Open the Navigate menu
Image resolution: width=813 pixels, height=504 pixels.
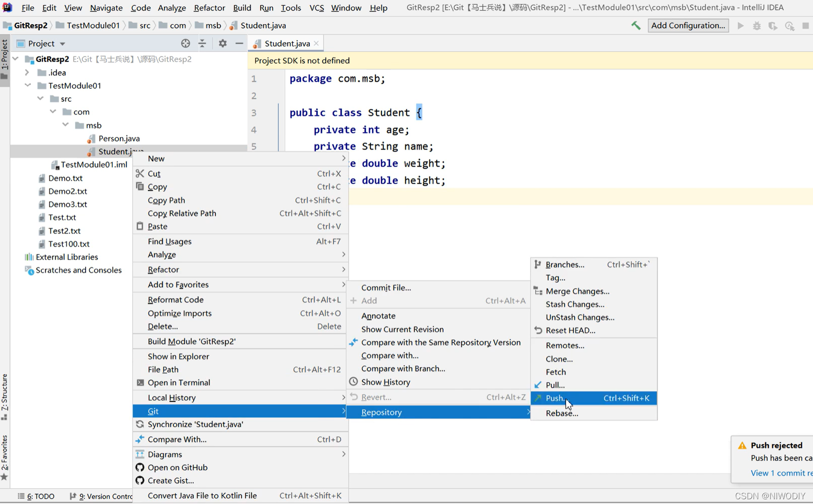[106, 8]
